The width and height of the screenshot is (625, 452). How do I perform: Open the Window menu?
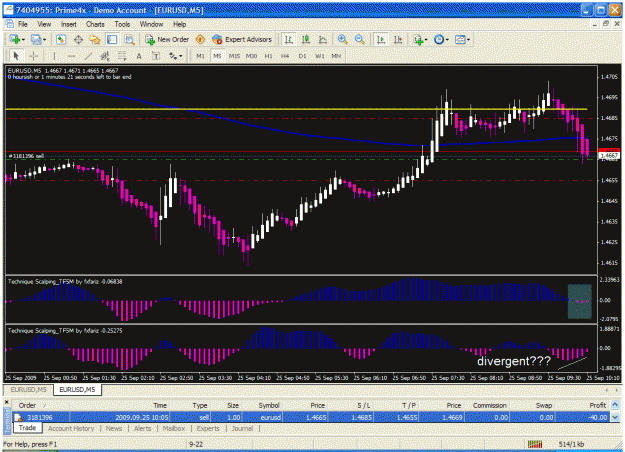point(151,24)
